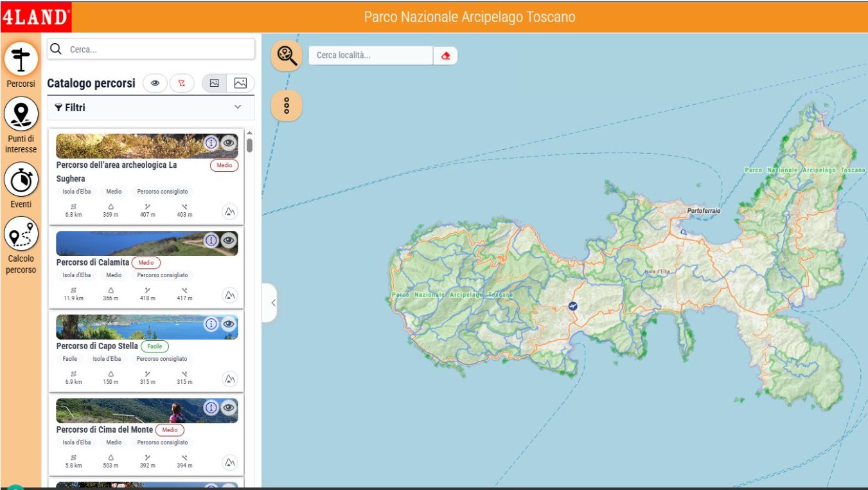The height and width of the screenshot is (490, 868).
Task: Open Calcolo percorso route planner
Action: 21,235
